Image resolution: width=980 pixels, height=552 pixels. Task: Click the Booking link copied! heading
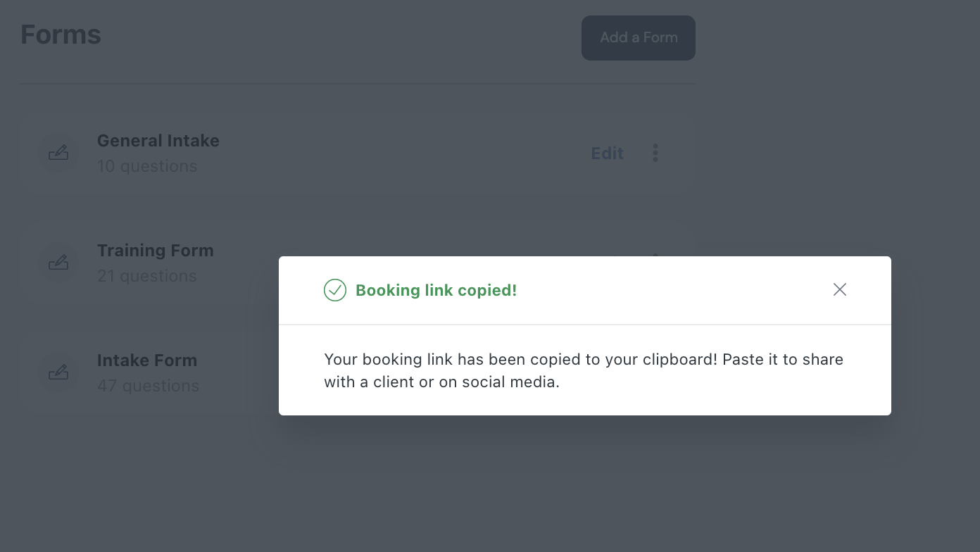(x=436, y=290)
